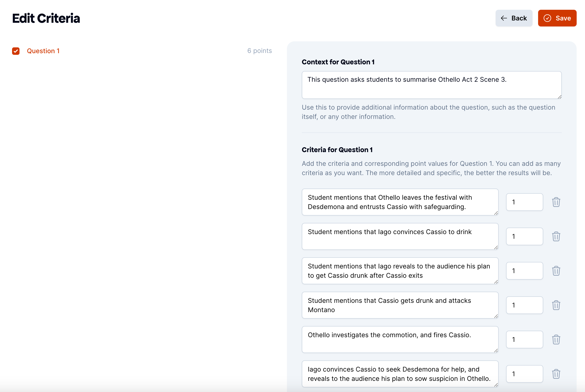Remove the Iago reveals his plan criterion

point(556,271)
